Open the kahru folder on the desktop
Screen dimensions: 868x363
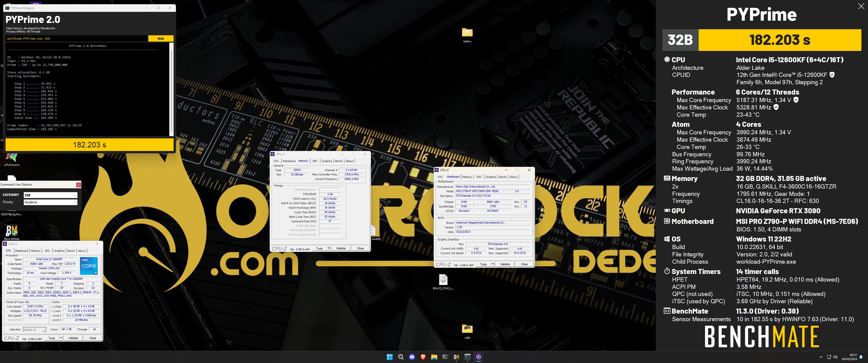coord(467,35)
